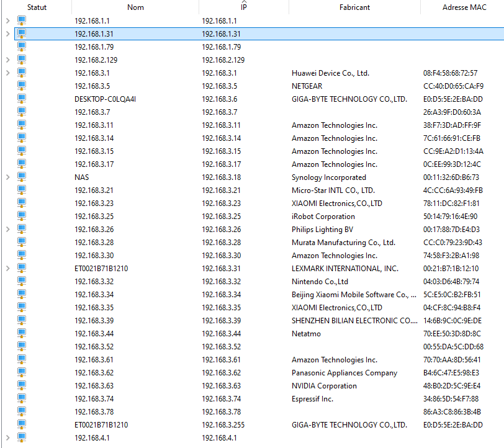Click LEXMARK INTERNATIONAL, INC. cell
The height and width of the screenshot is (448, 504).
coord(345,268)
